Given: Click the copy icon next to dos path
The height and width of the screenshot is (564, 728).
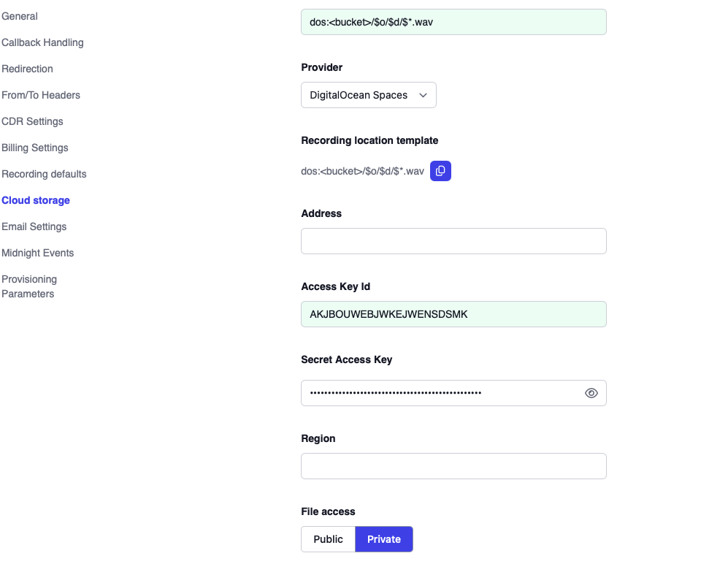Looking at the screenshot, I should click(x=440, y=170).
